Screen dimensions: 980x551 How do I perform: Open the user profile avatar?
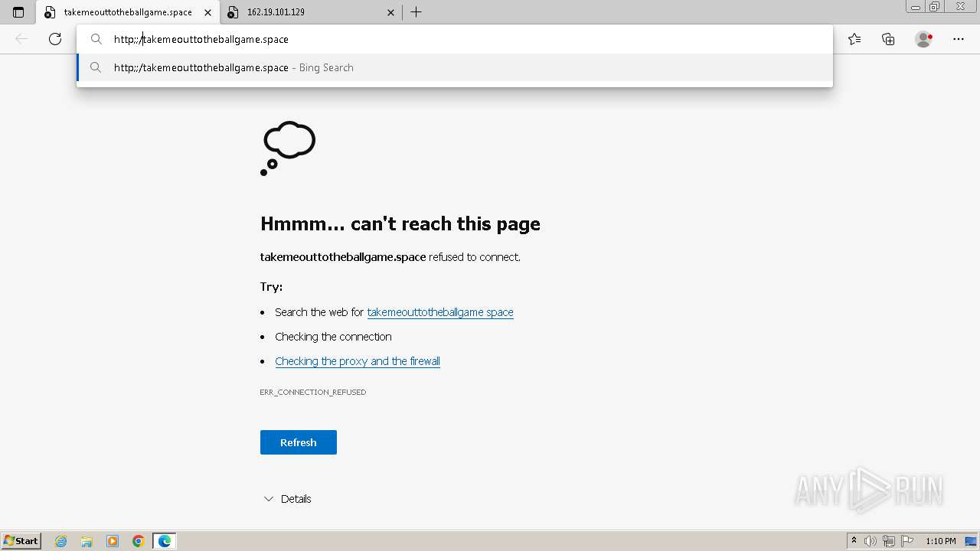pyautogui.click(x=923, y=39)
